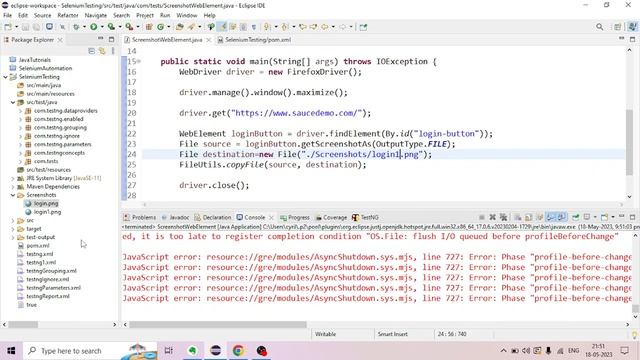Image resolution: width=640 pixels, height=360 pixels.
Task: Switch to SeleniumTesting/pom.xml editor tab
Action: click(254, 40)
